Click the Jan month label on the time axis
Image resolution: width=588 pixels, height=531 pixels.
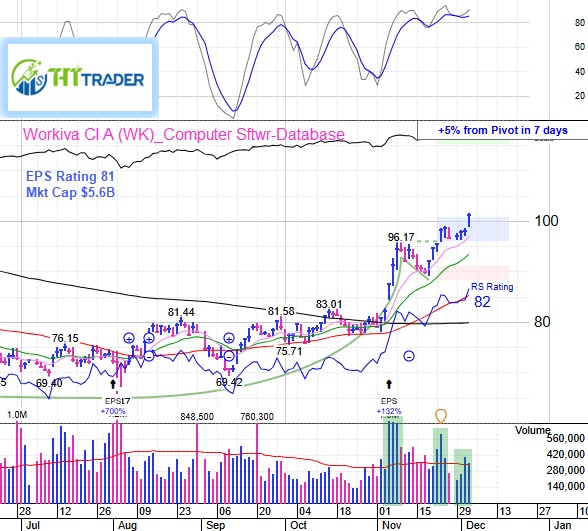point(562,525)
